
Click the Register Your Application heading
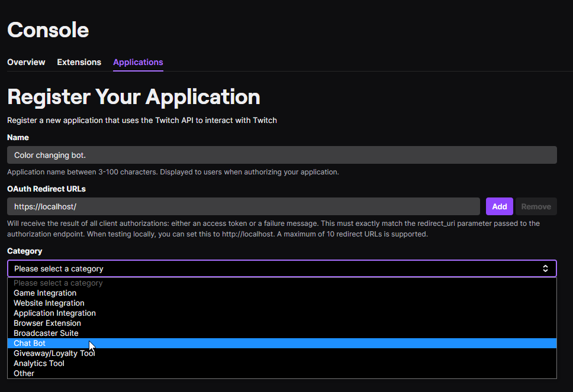point(133,97)
